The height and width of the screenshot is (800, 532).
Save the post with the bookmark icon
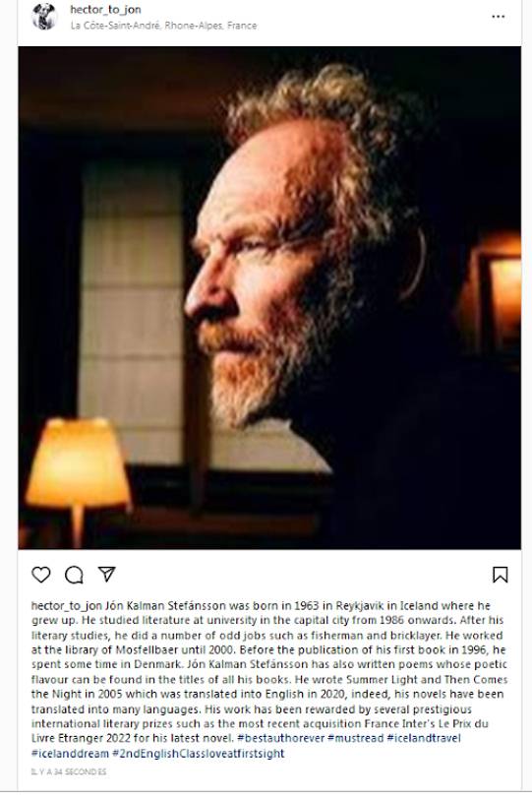500,575
